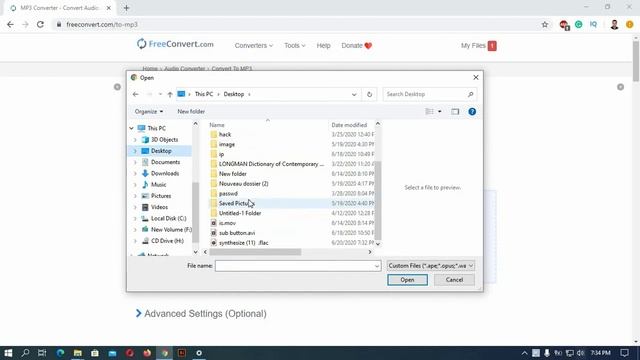
Task: Click the file list horizontal scrollbar
Action: [x=256, y=252]
